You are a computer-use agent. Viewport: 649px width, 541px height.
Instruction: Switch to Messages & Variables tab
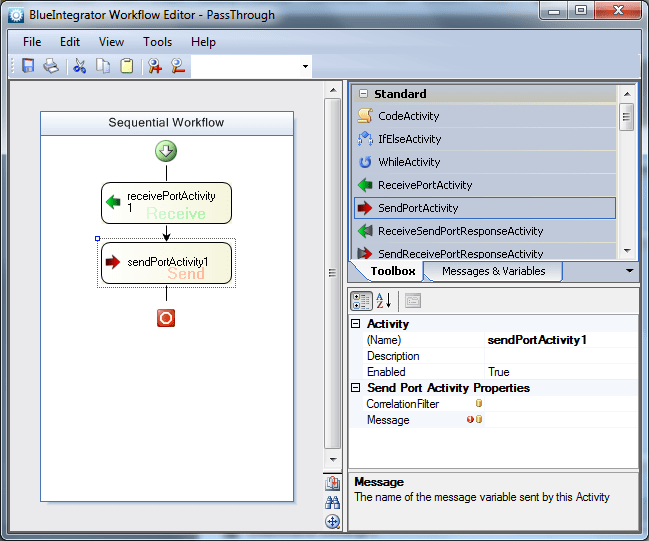pos(493,271)
